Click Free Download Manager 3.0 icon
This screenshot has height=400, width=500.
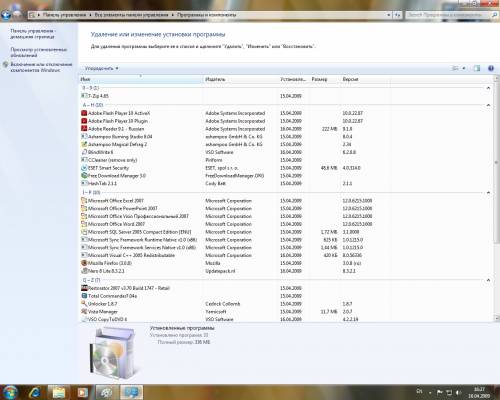point(84,175)
